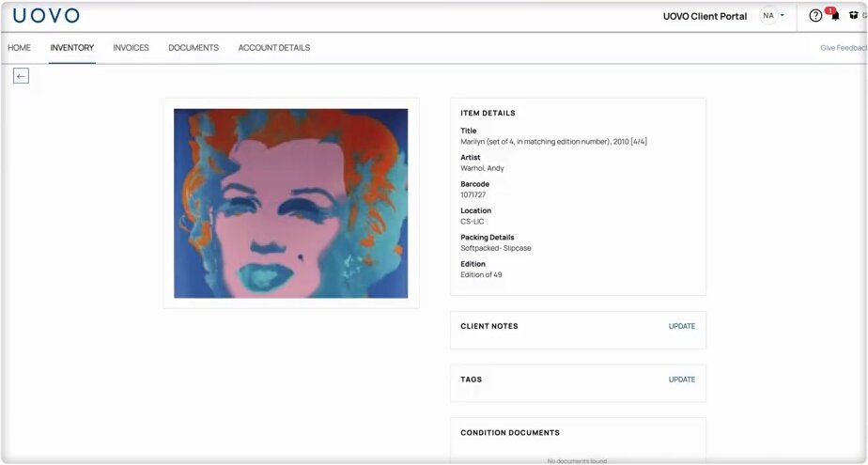Open the NA user account dropdown
Screen dimensions: 868x465
point(772,15)
